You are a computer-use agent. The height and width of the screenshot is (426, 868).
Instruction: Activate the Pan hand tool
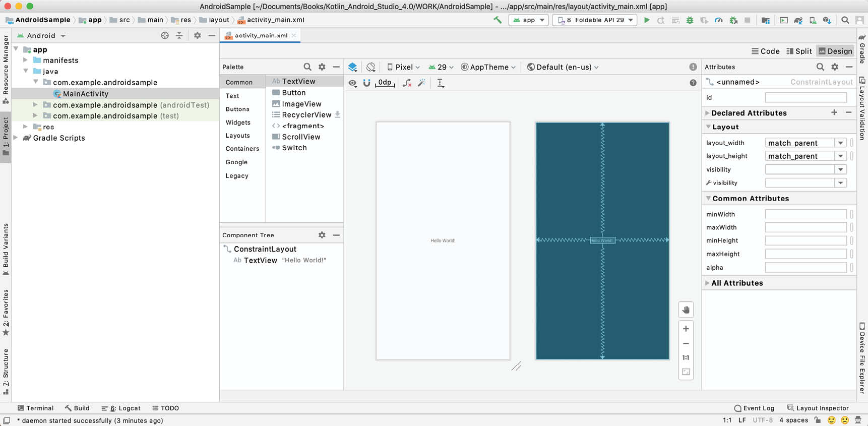[x=686, y=310]
